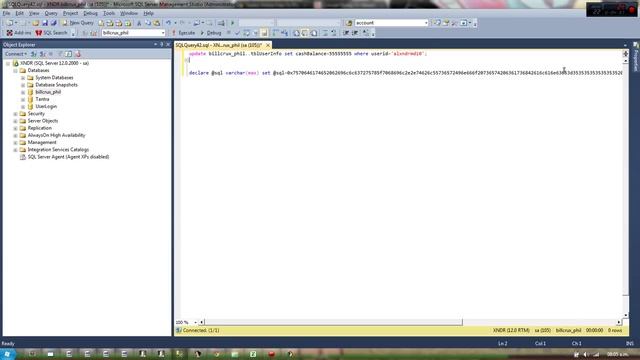Open the Edit menu
The width and height of the screenshot is (640, 360).
[x=19, y=13]
